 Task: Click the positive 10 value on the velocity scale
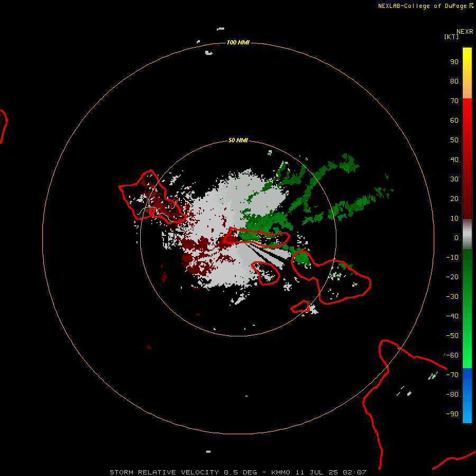(x=454, y=218)
